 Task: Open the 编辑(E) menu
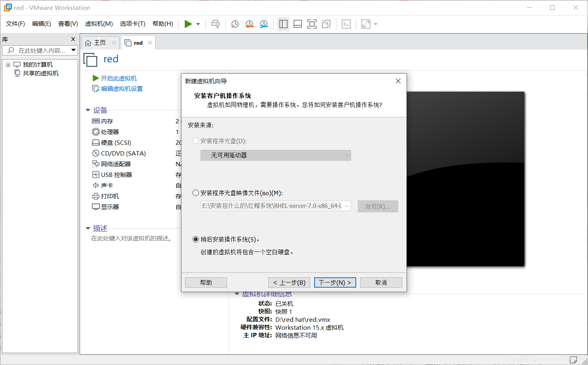tap(42, 24)
